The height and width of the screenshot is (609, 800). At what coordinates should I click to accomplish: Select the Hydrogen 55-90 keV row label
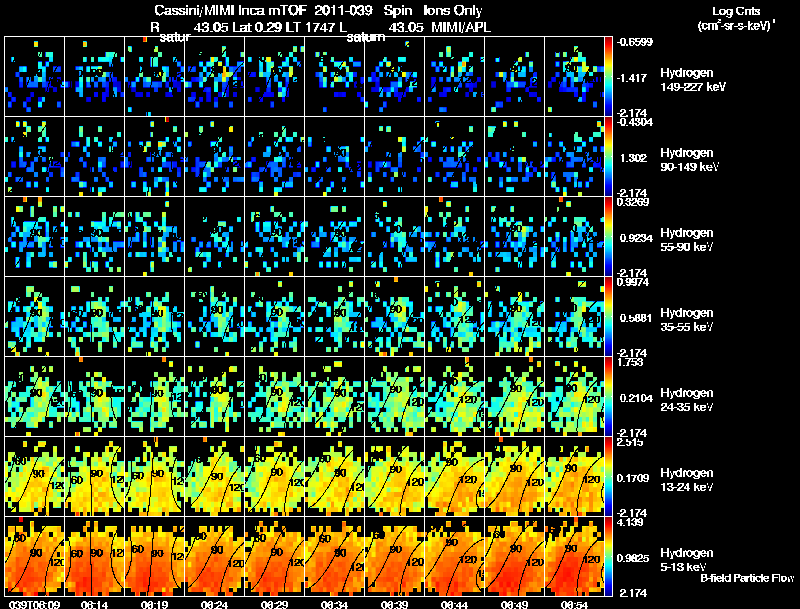686,240
